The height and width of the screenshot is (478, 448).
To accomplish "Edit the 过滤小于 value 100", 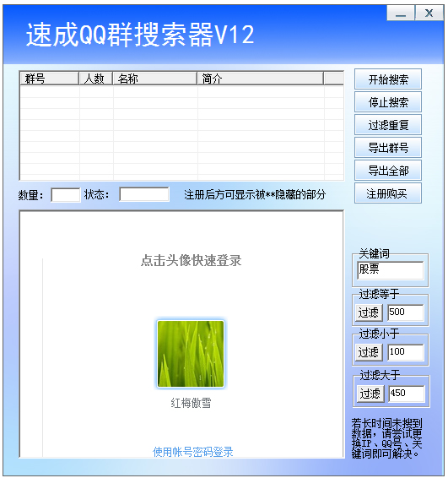I will coord(405,352).
